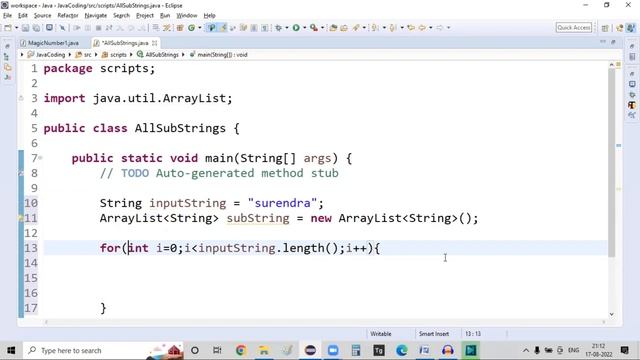Open Microsoft Edge from the taskbar
Screen dimensions: 640x360
coord(402,350)
